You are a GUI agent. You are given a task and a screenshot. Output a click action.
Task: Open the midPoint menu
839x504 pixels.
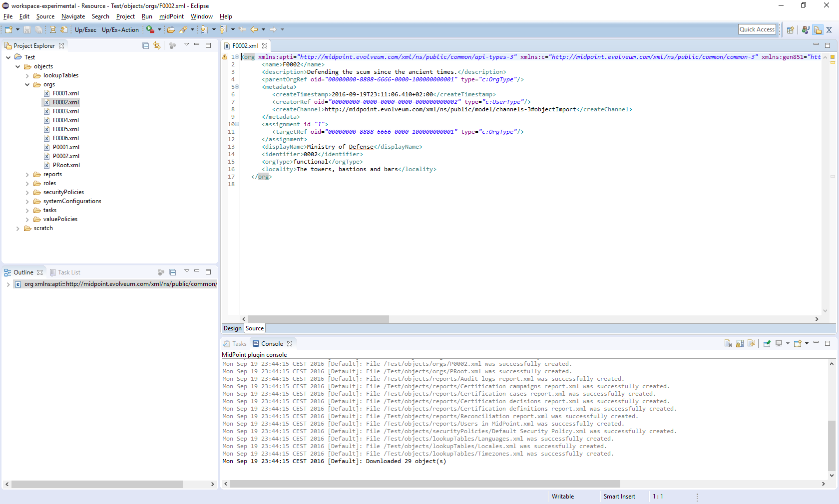click(171, 16)
